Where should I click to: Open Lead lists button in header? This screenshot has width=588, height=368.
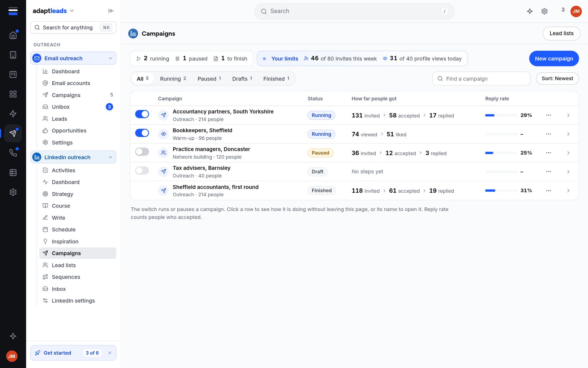coord(562,33)
